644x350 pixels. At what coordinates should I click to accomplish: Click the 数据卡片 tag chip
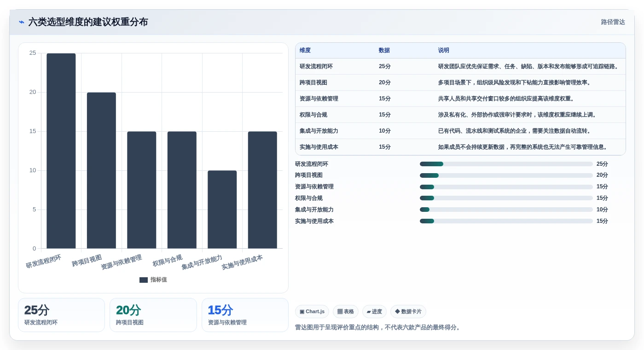pyautogui.click(x=408, y=312)
